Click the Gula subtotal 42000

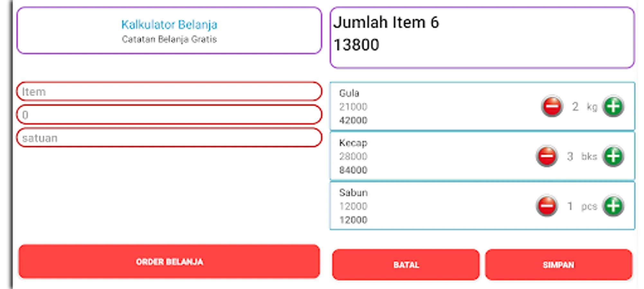point(353,120)
